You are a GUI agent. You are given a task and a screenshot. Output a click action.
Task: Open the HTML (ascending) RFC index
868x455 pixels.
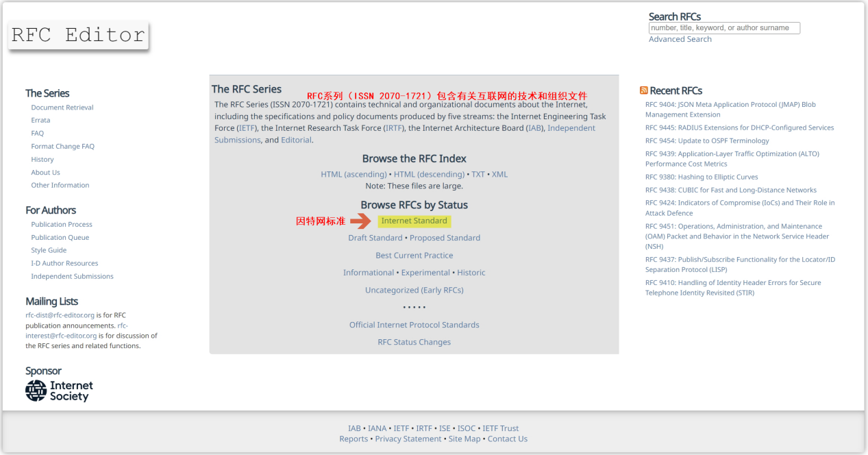click(x=354, y=174)
